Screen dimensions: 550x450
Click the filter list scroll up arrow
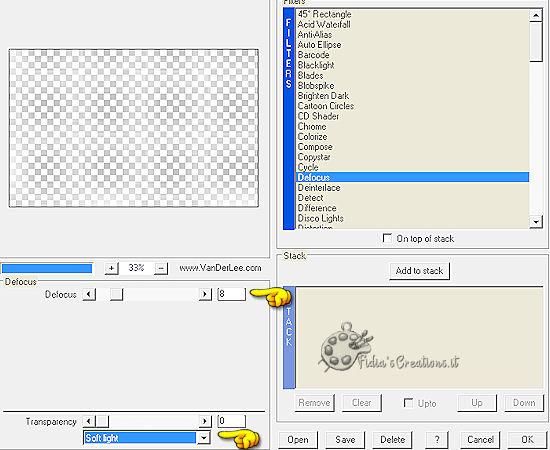coord(536,15)
